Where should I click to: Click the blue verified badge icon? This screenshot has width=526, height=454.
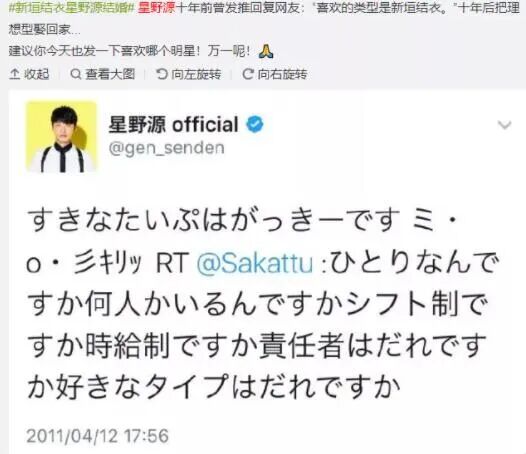(x=255, y=124)
